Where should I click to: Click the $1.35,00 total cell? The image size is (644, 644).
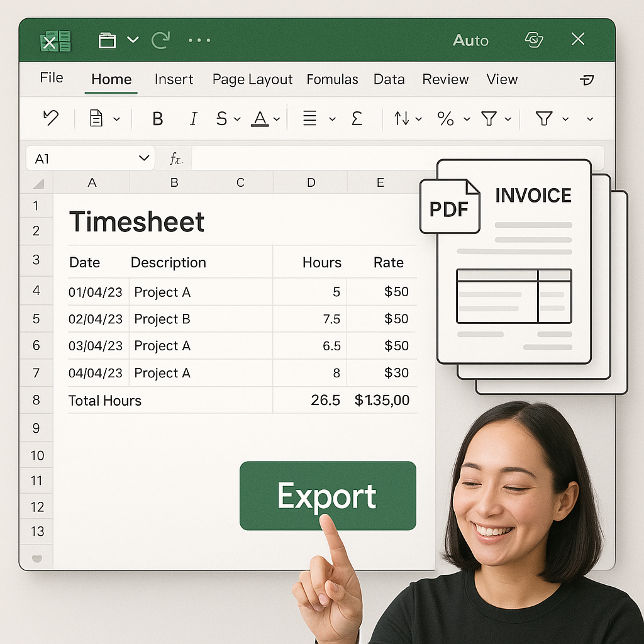(x=382, y=400)
